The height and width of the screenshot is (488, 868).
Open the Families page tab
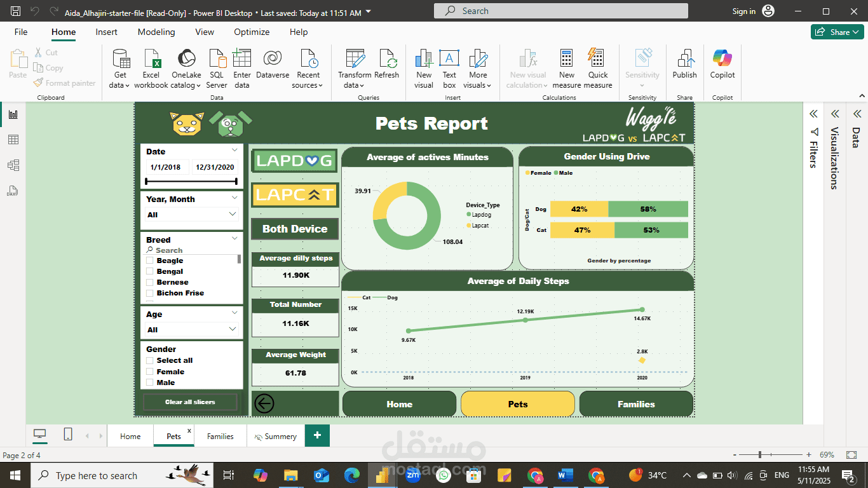click(x=220, y=437)
